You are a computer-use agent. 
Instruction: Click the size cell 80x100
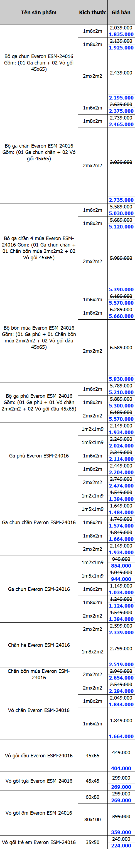click(92, 819)
